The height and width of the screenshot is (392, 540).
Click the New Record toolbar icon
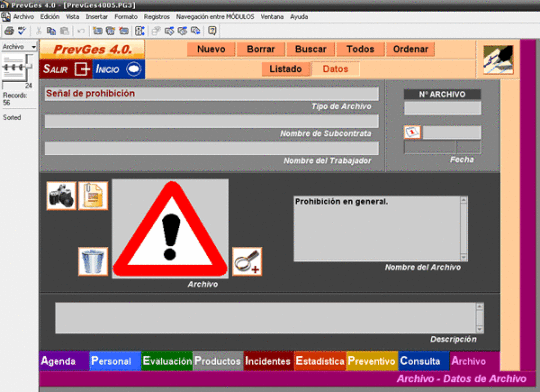tap(97, 31)
